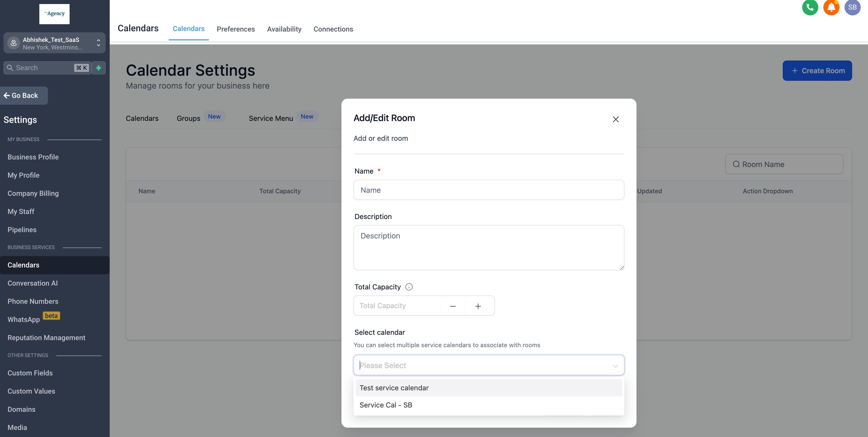Click the room Name input field
868x437 pixels.
pos(488,190)
